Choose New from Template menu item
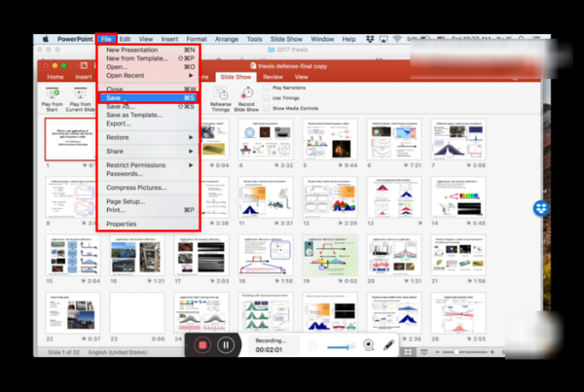 148,58
